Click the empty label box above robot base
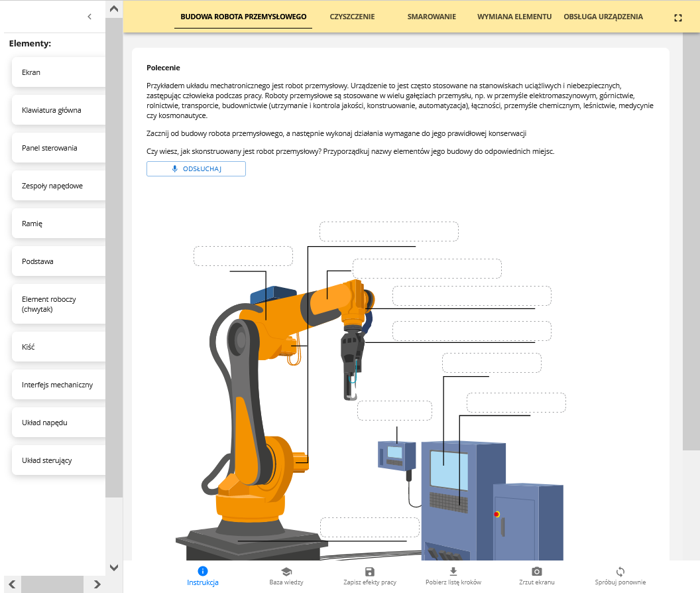700x593 pixels. pos(369,527)
